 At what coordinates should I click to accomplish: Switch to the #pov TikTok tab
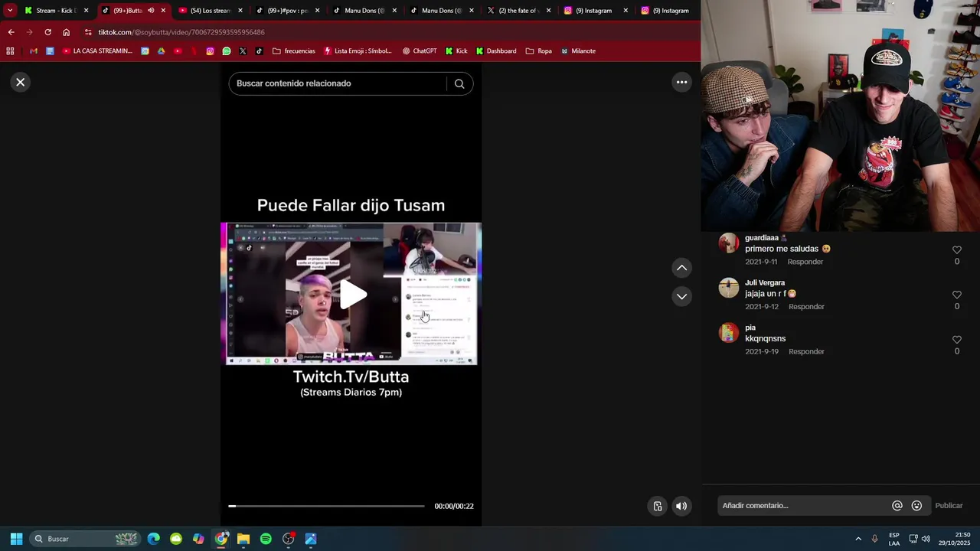click(x=288, y=11)
